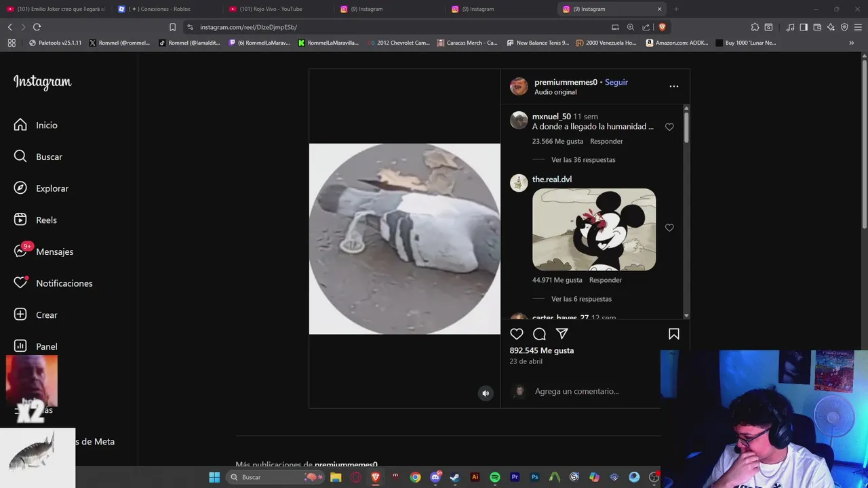Go to Instagram Inicio (home)

(x=36, y=125)
